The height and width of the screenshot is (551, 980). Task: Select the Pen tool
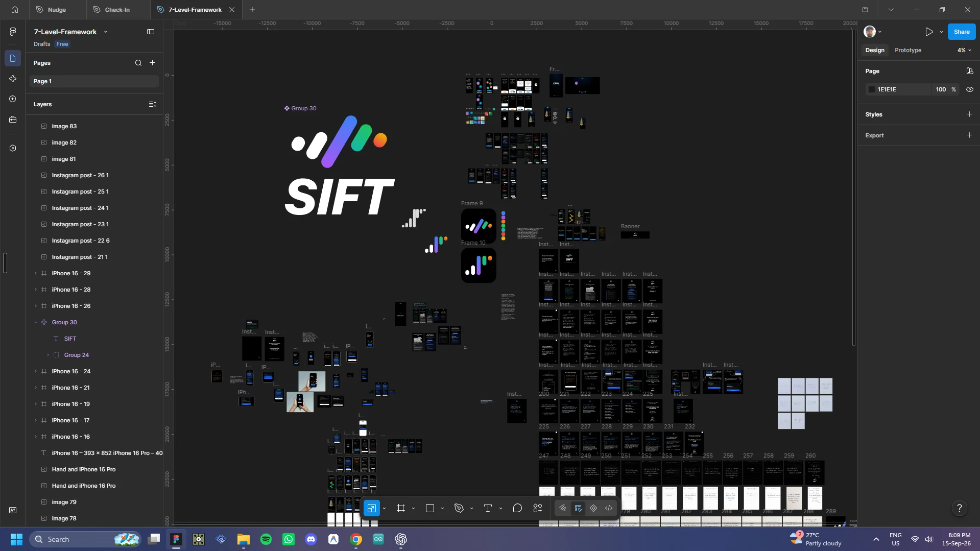(x=459, y=508)
